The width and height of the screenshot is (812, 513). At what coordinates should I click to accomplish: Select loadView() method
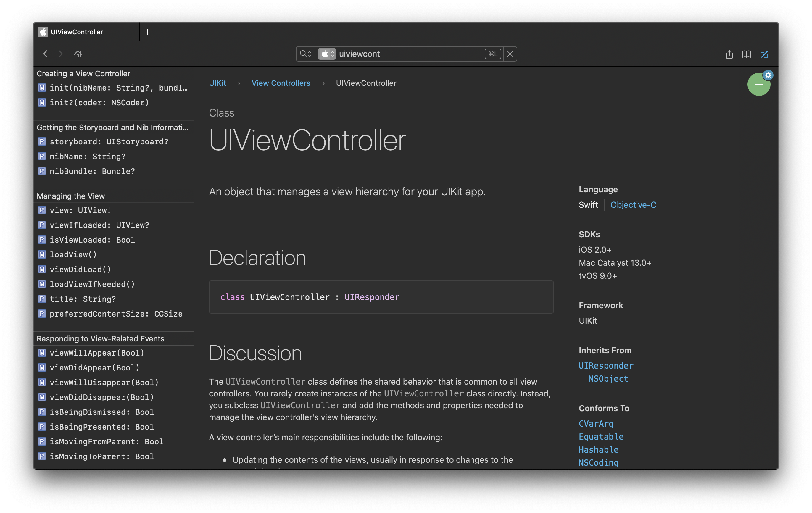point(113,255)
